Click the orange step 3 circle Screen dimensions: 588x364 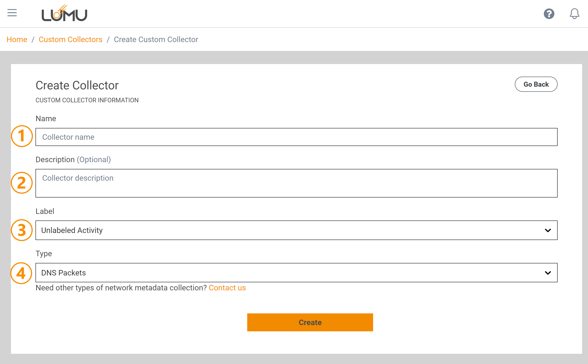pos(22,230)
